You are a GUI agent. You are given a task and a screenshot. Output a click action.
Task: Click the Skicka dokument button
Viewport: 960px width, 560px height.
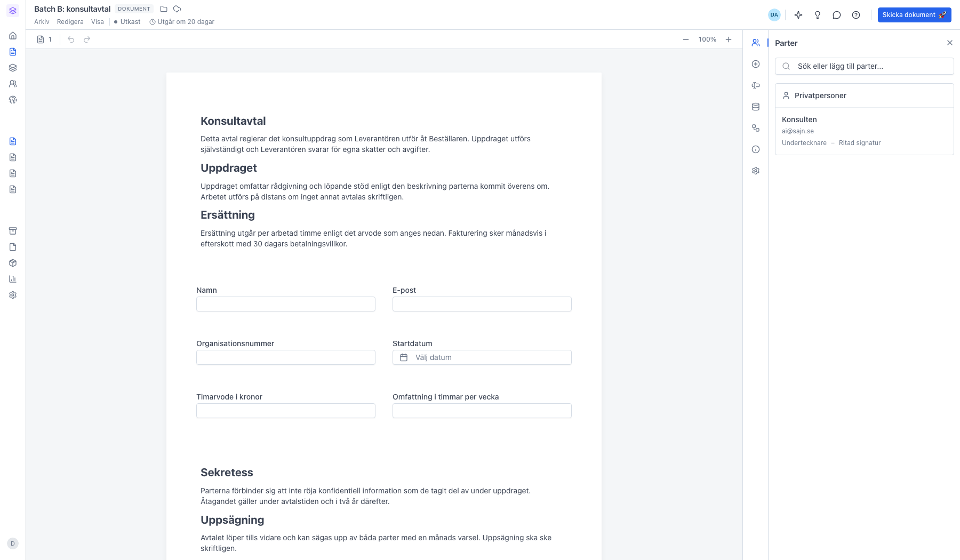coord(915,15)
